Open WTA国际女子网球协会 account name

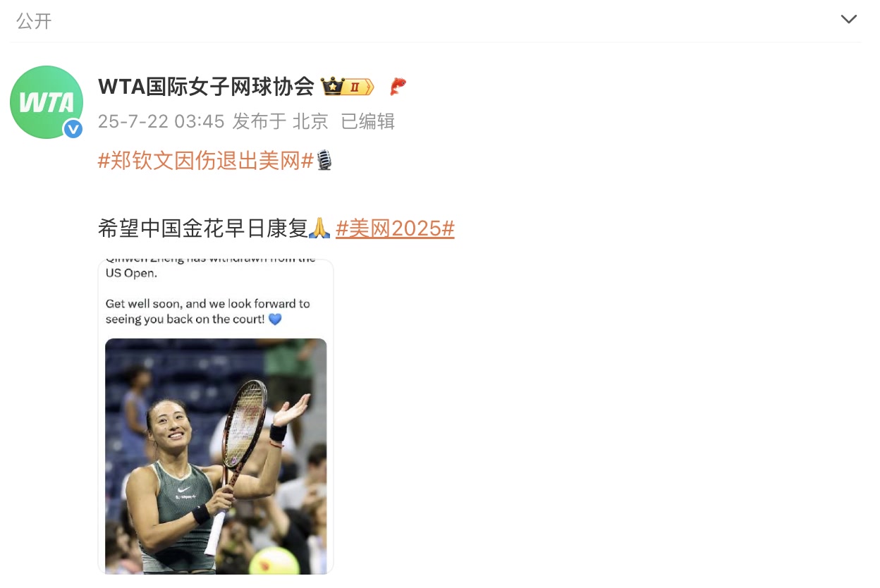(x=205, y=86)
